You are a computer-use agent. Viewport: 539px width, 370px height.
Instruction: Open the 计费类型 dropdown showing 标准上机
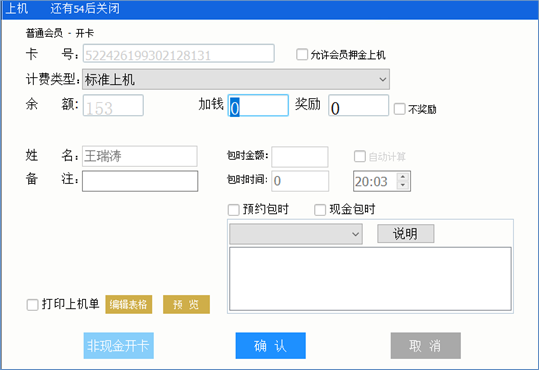[236, 79]
